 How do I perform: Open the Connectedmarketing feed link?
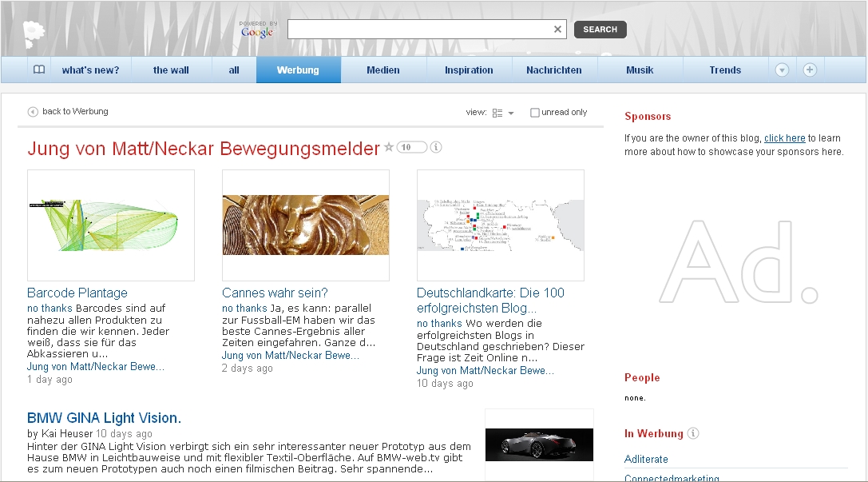coord(672,478)
